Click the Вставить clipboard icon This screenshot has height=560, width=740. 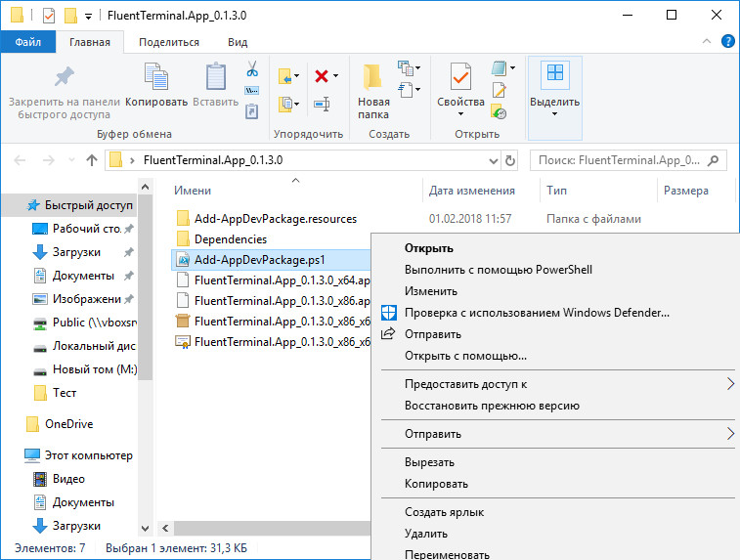(x=216, y=77)
